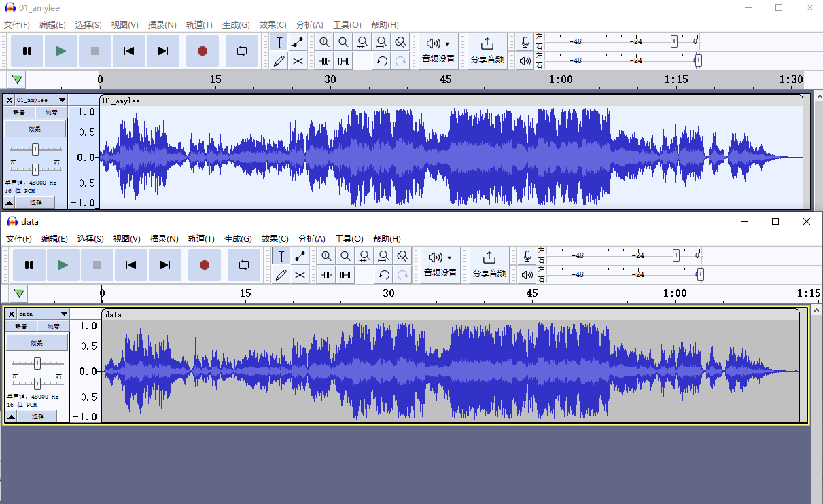
Task: Select the Multi-tool in 01_amylee window
Action: [298, 60]
